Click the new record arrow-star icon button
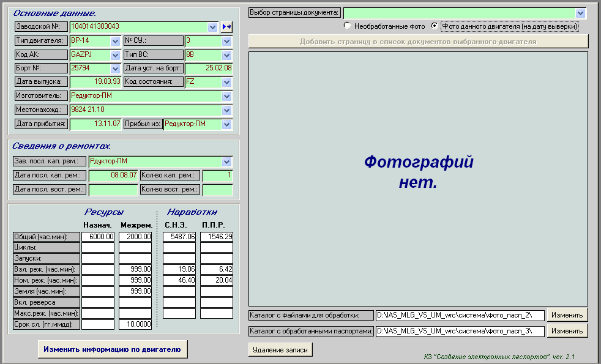This screenshot has height=364, width=601. click(227, 27)
